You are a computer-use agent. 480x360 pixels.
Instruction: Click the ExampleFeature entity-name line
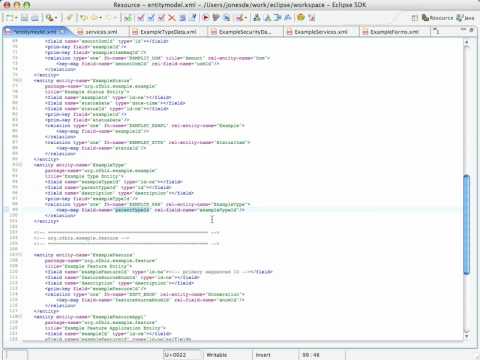click(84, 255)
